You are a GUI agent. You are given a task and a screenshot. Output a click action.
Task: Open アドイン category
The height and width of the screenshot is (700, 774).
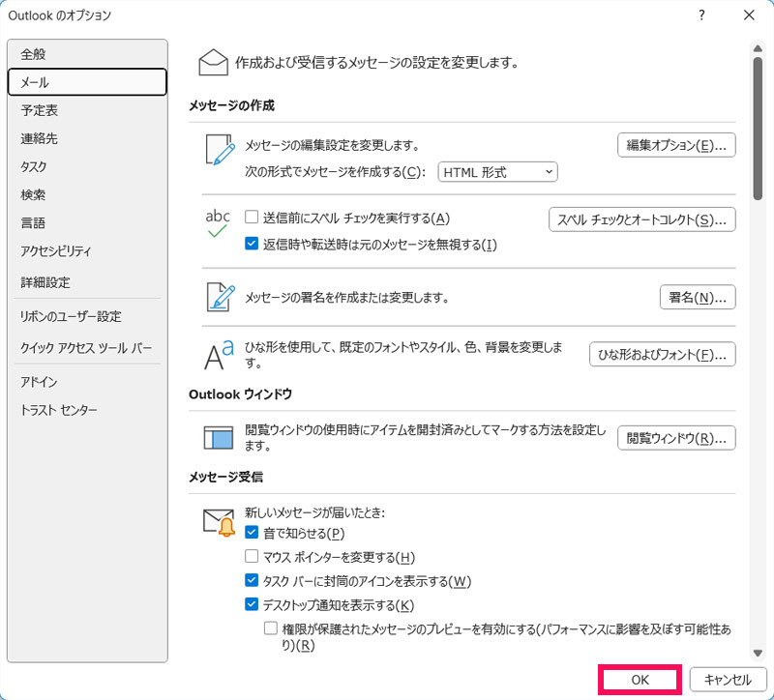(87, 382)
